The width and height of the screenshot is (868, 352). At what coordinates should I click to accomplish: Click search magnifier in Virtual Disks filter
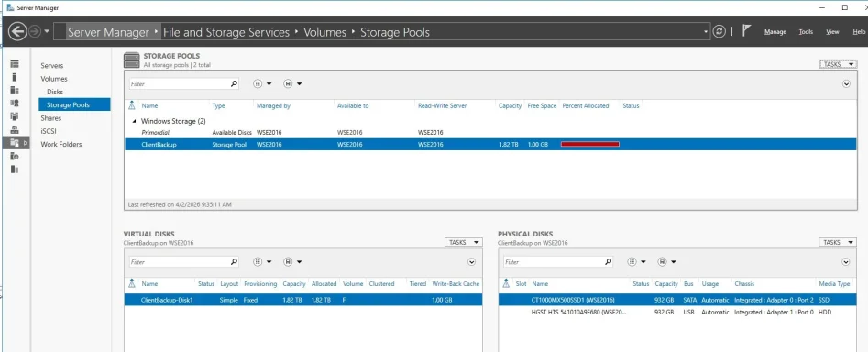point(234,262)
